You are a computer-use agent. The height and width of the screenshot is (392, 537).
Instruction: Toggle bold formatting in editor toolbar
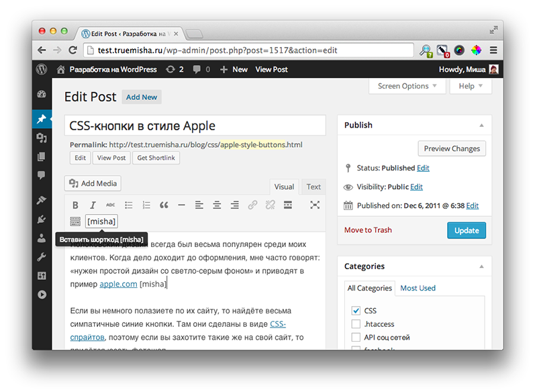[75, 205]
